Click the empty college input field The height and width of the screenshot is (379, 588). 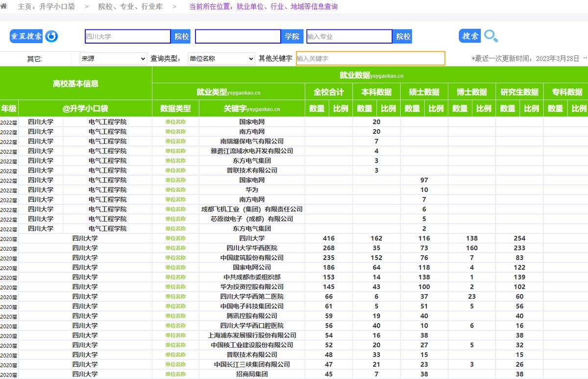[x=238, y=36]
